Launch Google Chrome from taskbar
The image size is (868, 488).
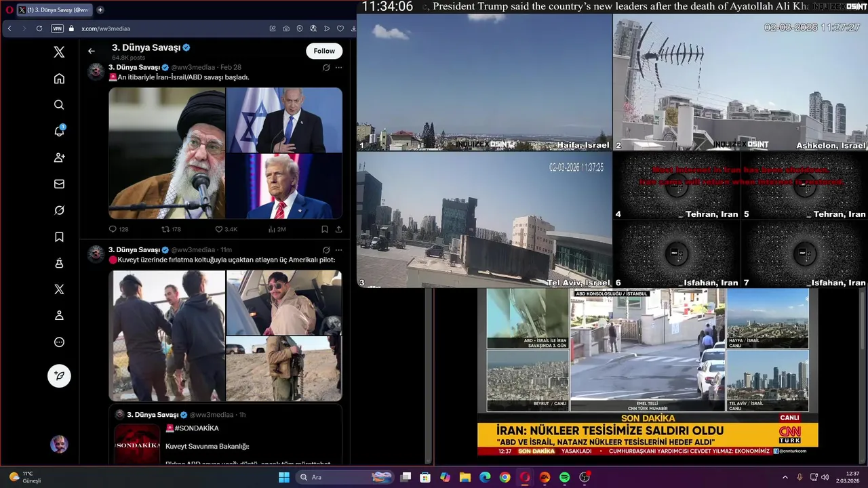(x=505, y=477)
